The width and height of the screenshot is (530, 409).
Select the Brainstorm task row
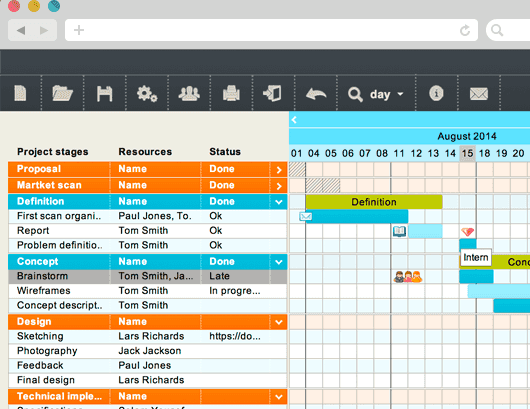(x=148, y=276)
